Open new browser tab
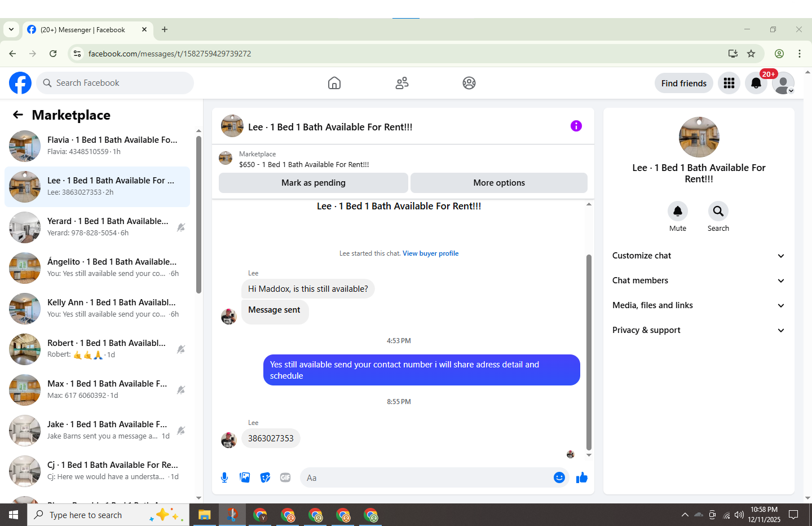This screenshot has height=526, width=812. coord(165,29)
